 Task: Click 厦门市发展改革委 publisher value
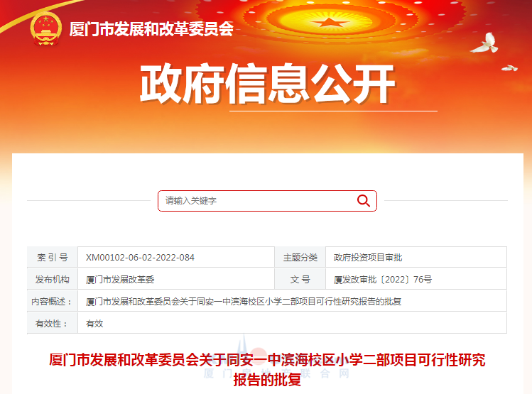point(120,280)
